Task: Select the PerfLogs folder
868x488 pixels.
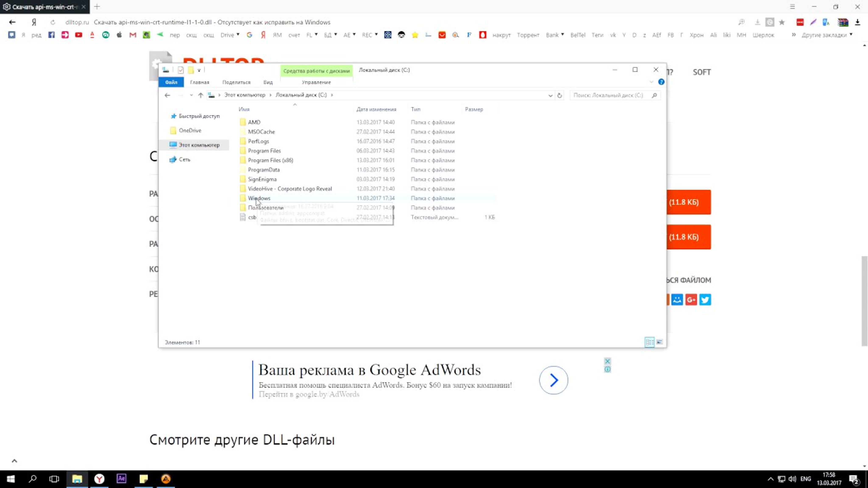Action: (x=259, y=141)
